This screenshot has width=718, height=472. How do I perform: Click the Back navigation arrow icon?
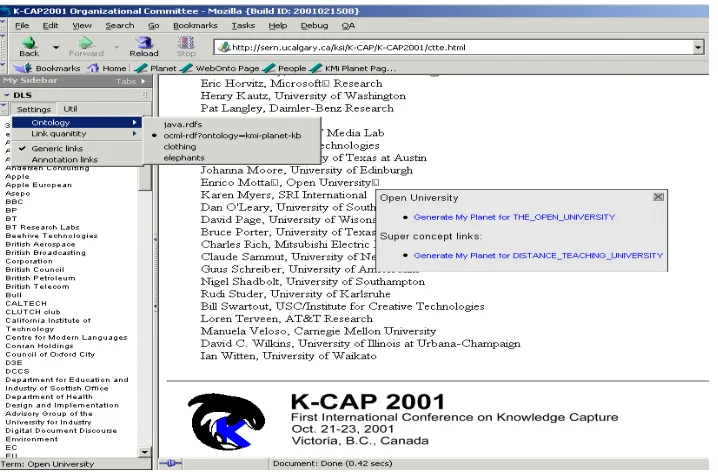(29, 43)
